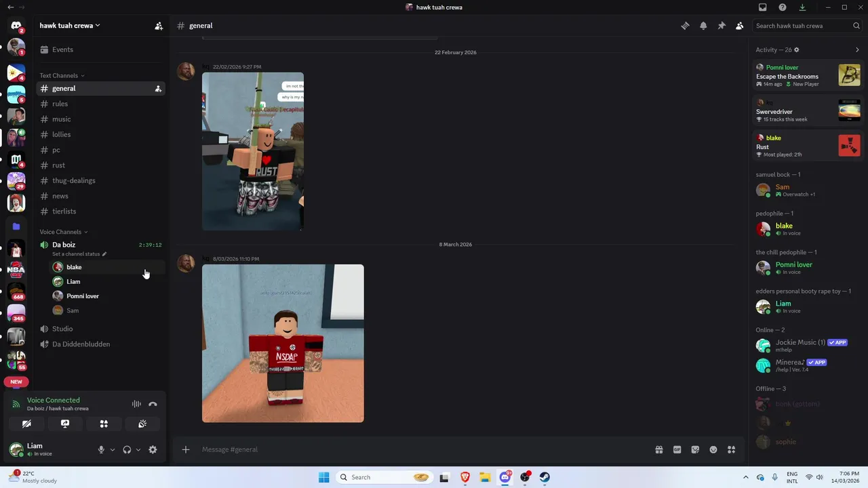
Task: Open apps launcher icon in message bar
Action: (x=731, y=449)
